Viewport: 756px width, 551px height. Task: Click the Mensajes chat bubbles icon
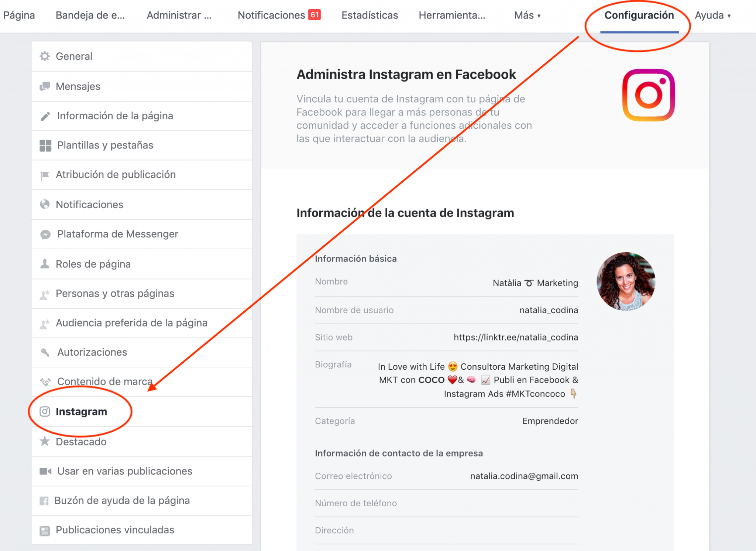(x=45, y=86)
